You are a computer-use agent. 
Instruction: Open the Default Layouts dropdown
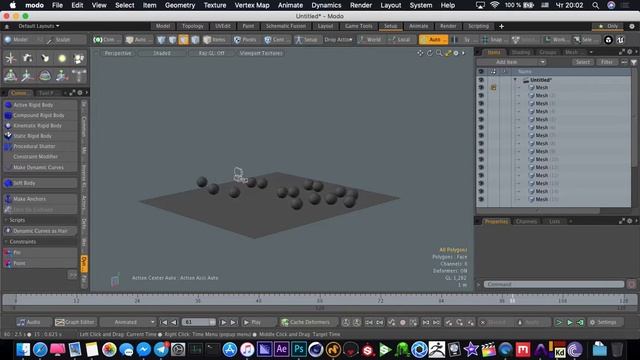pyautogui.click(x=39, y=26)
